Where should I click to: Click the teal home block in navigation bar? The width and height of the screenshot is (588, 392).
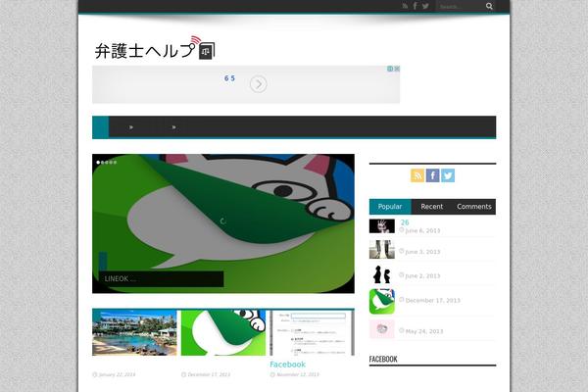[x=101, y=127]
